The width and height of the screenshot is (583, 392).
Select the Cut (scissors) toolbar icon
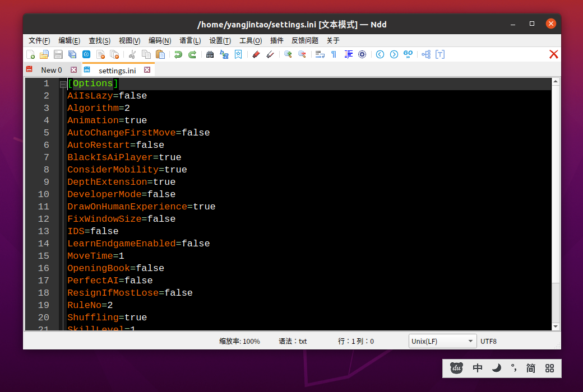pyautogui.click(x=132, y=54)
